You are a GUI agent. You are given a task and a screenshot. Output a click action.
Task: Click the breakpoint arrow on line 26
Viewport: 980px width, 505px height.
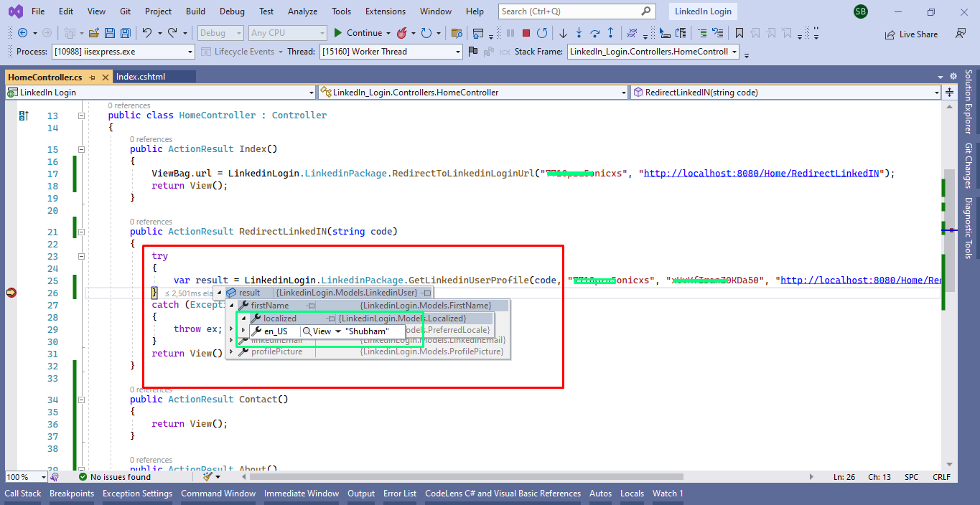click(11, 293)
